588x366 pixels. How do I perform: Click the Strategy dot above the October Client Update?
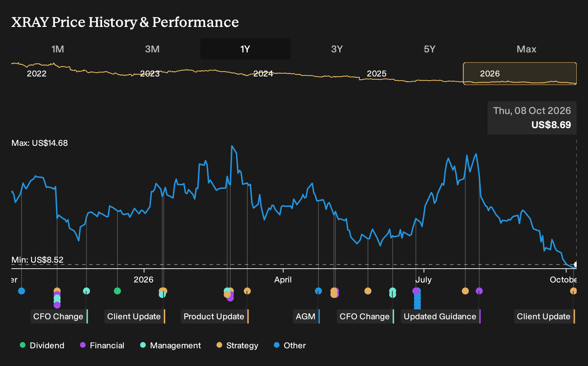pyautogui.click(x=573, y=291)
